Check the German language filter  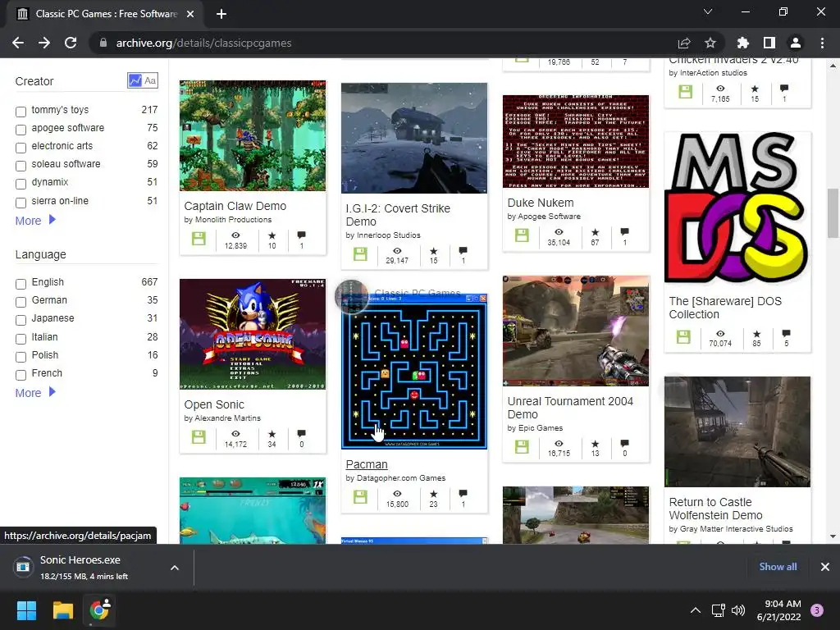pos(21,302)
